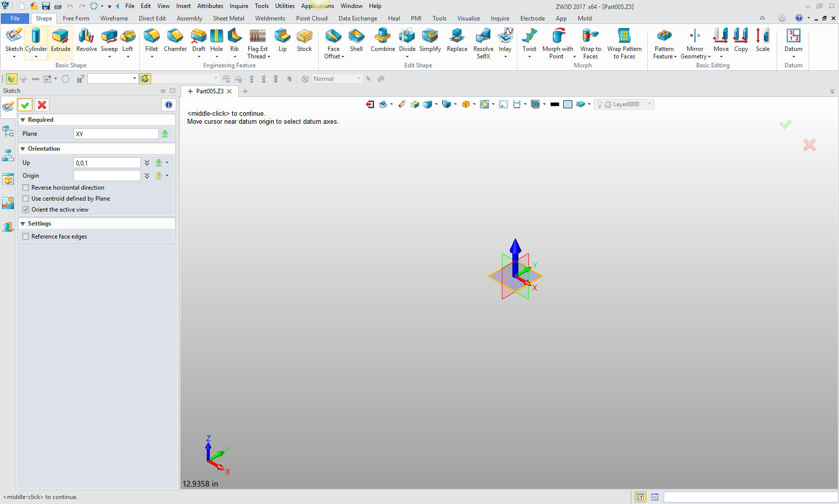Check Use centroid defined by Plane
Screen dimensions: 839x504
(x=26, y=199)
